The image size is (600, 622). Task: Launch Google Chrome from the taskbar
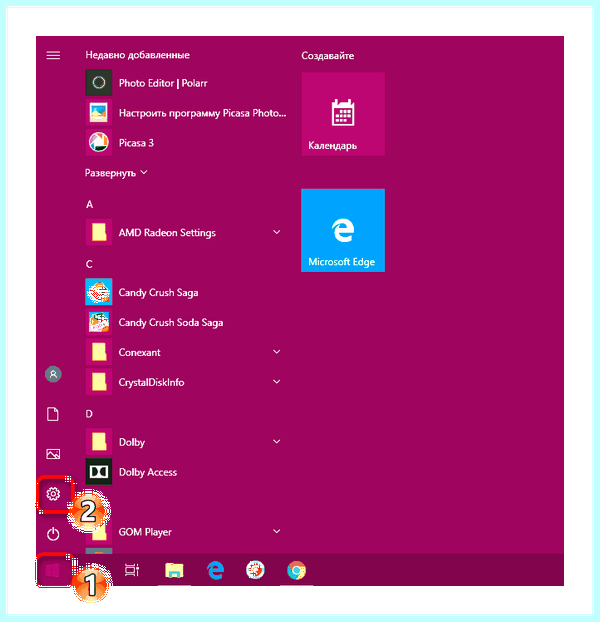(x=297, y=570)
